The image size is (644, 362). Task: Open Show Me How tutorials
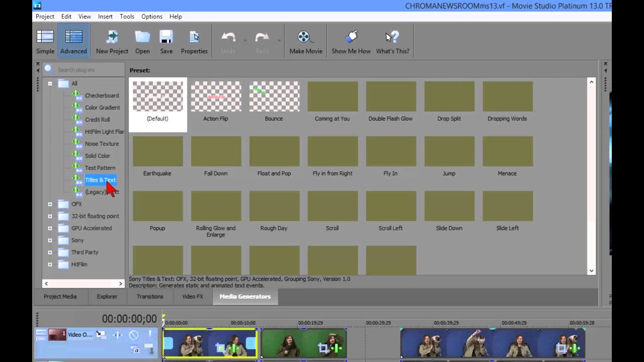pos(351,41)
